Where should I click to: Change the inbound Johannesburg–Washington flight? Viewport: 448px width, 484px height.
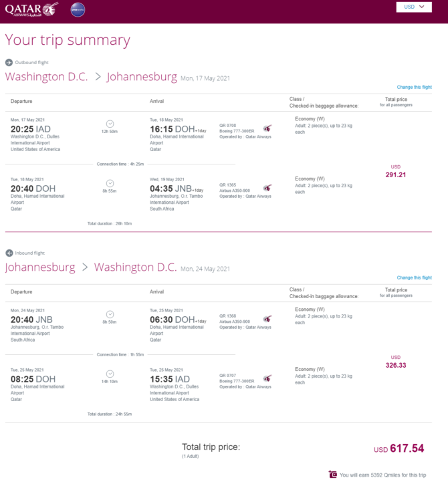[414, 277]
